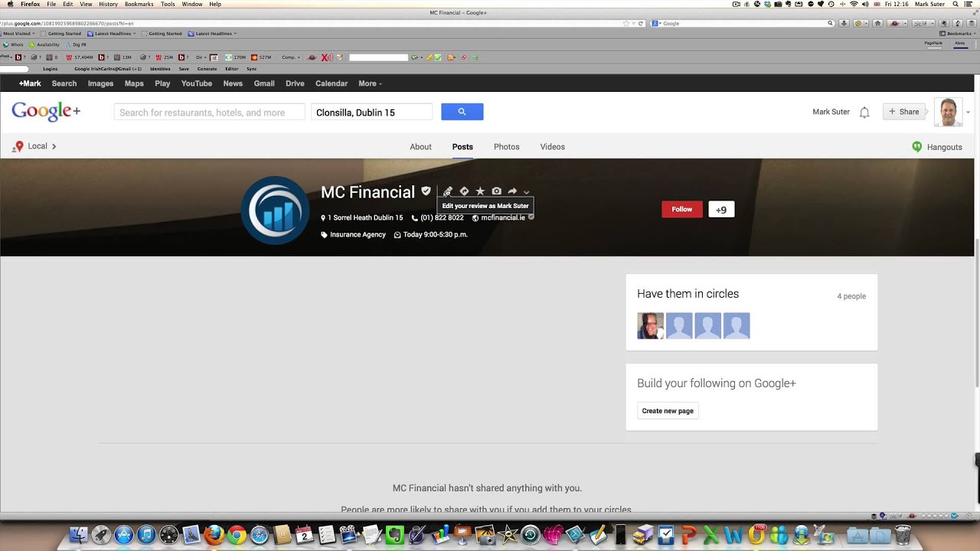Click the MC Financial round logo
Screen dimensions: 980x551
[275, 210]
